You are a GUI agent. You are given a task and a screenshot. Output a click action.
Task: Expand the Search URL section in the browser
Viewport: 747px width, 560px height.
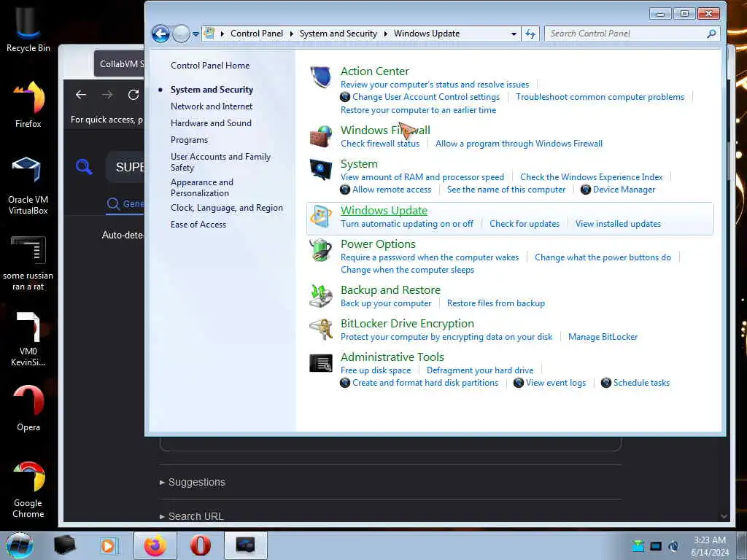pyautogui.click(x=192, y=516)
